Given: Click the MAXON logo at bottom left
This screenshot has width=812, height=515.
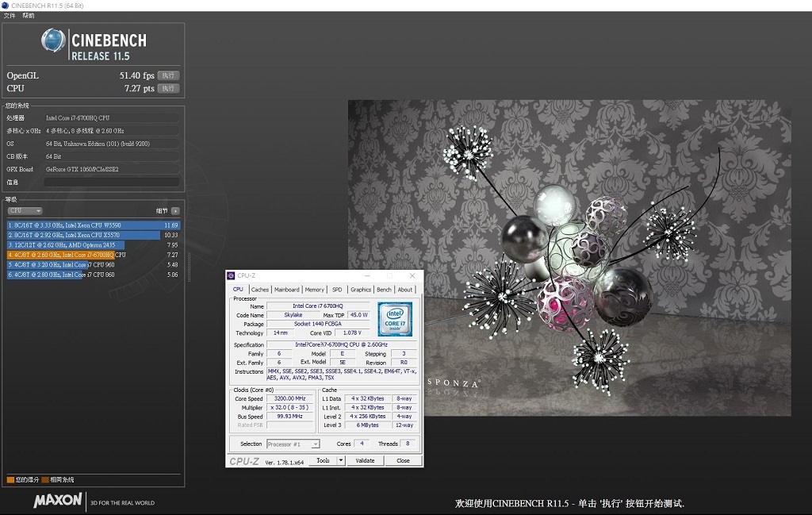Looking at the screenshot, I should [57, 500].
